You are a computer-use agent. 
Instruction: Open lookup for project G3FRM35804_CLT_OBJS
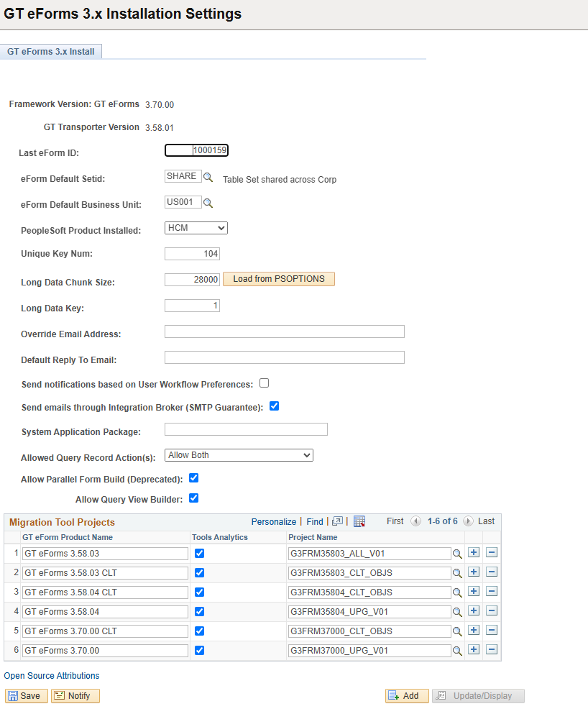(457, 592)
